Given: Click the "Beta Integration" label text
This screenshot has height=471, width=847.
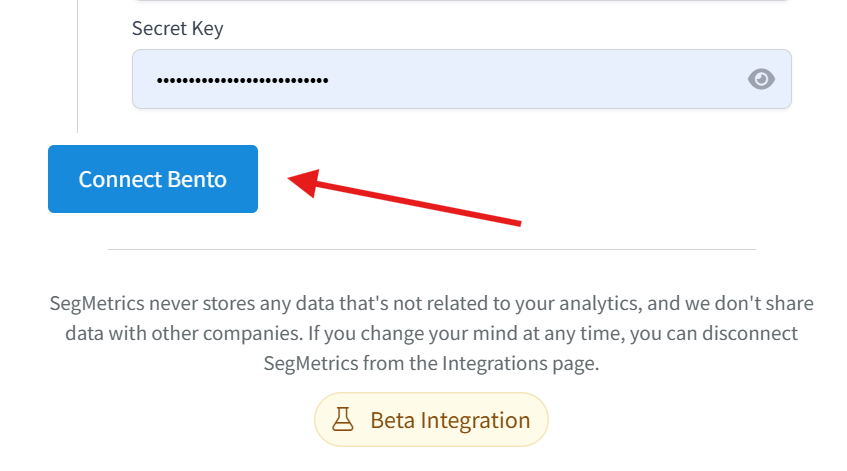Looking at the screenshot, I should click(450, 420).
